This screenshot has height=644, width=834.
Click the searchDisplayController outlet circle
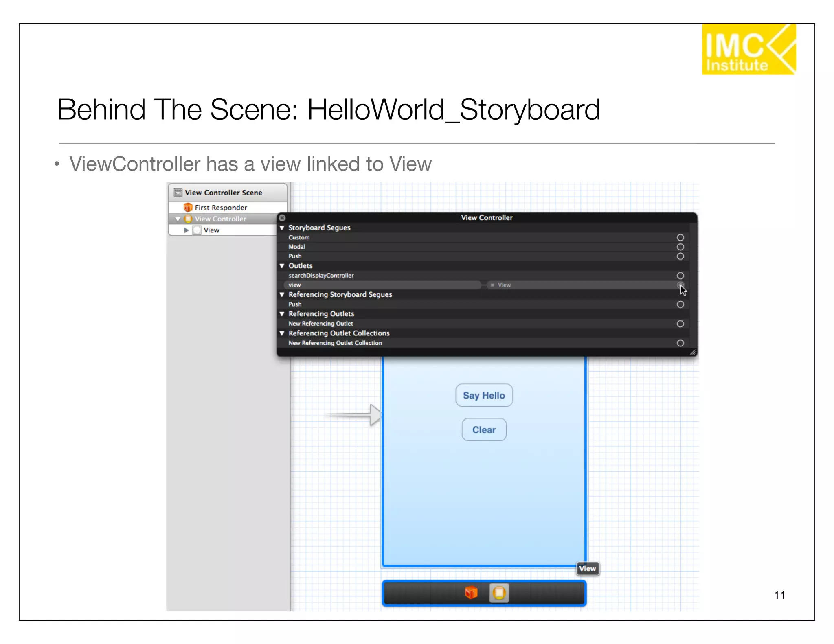tap(680, 276)
